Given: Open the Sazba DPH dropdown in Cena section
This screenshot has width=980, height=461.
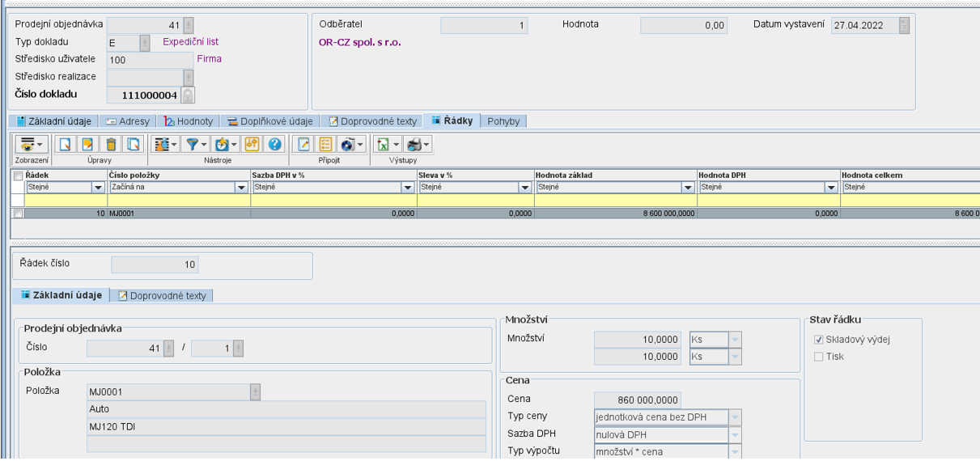Looking at the screenshot, I should click(735, 434).
